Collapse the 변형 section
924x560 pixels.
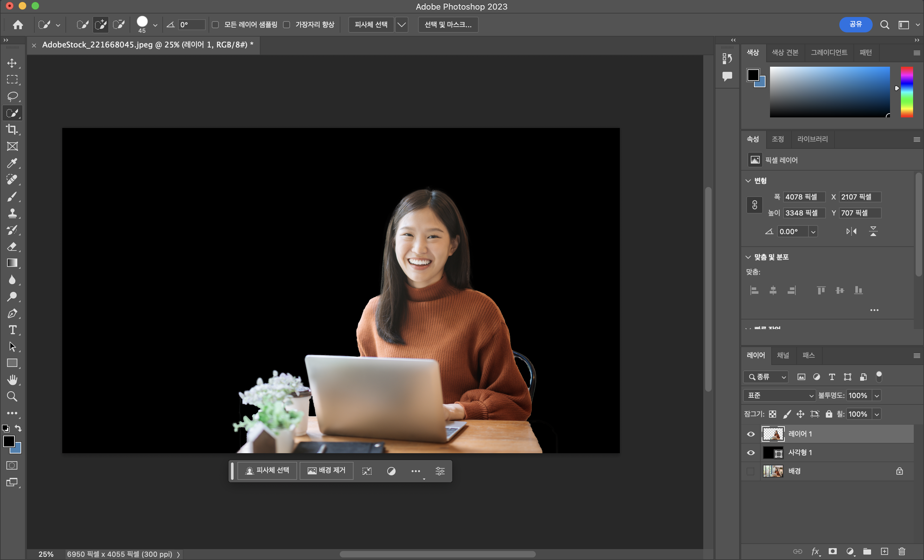coord(748,181)
